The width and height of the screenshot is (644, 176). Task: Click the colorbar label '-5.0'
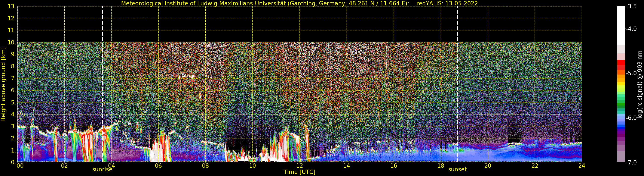(631, 73)
